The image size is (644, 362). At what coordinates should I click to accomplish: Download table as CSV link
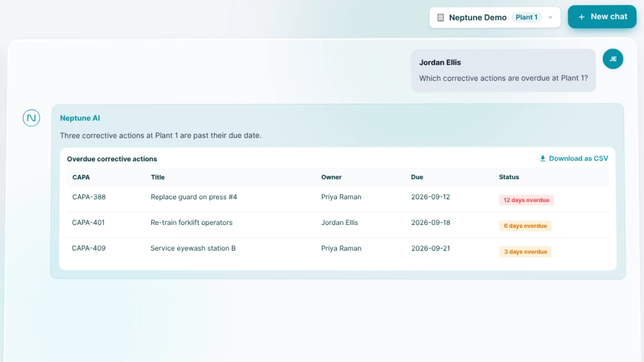[x=574, y=159]
